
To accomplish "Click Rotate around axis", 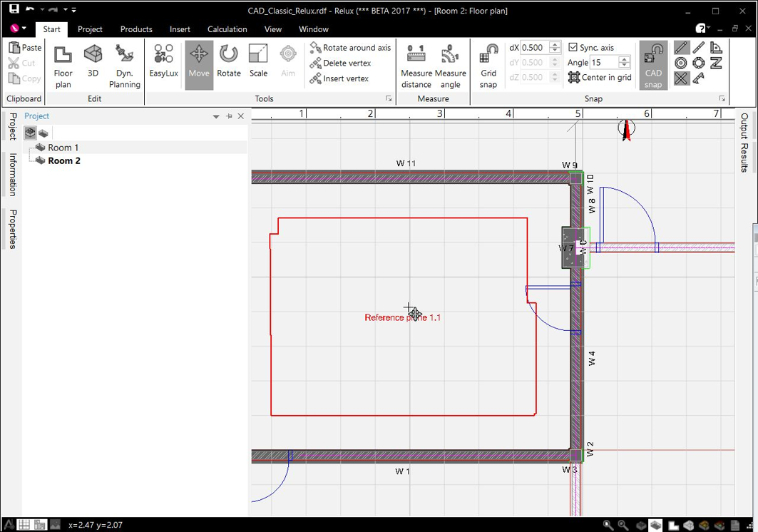I will pos(351,47).
